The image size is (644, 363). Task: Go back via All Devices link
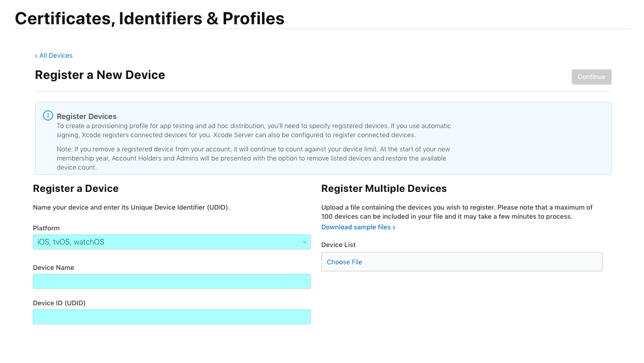coord(56,56)
